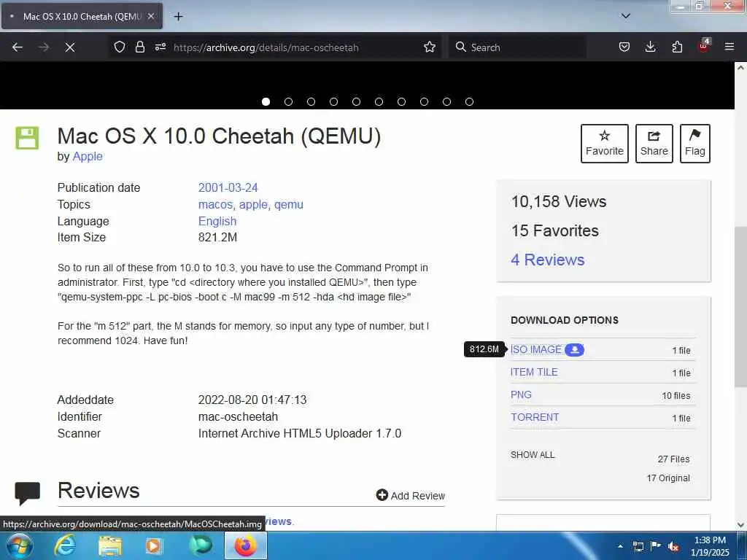Click the Reviews speech bubble icon
The height and width of the screenshot is (560, 747).
[x=27, y=493]
